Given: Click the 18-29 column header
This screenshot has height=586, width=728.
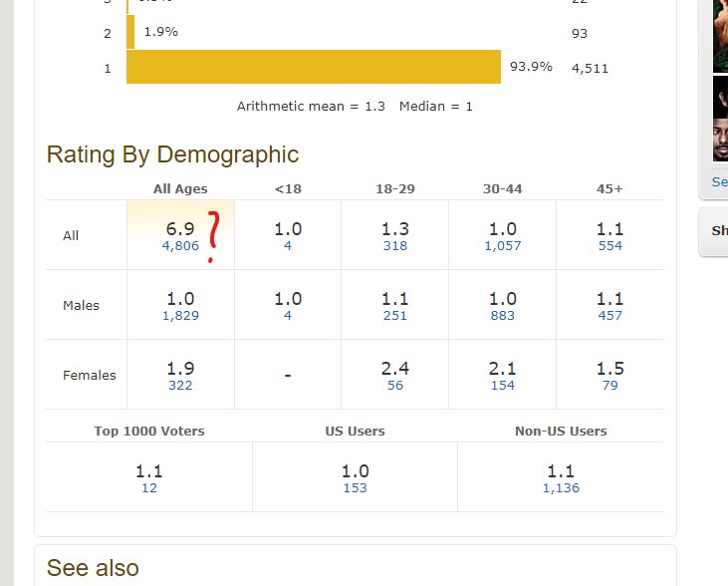Looking at the screenshot, I should [395, 189].
